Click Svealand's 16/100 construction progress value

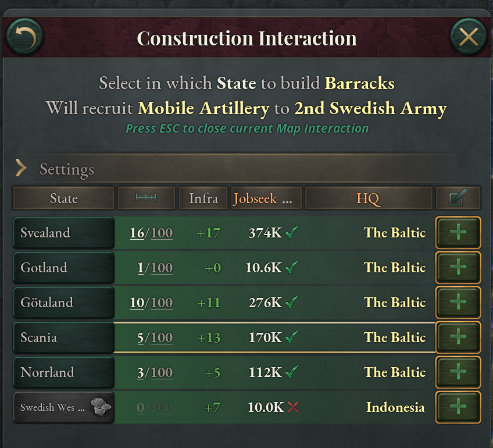[x=146, y=232]
